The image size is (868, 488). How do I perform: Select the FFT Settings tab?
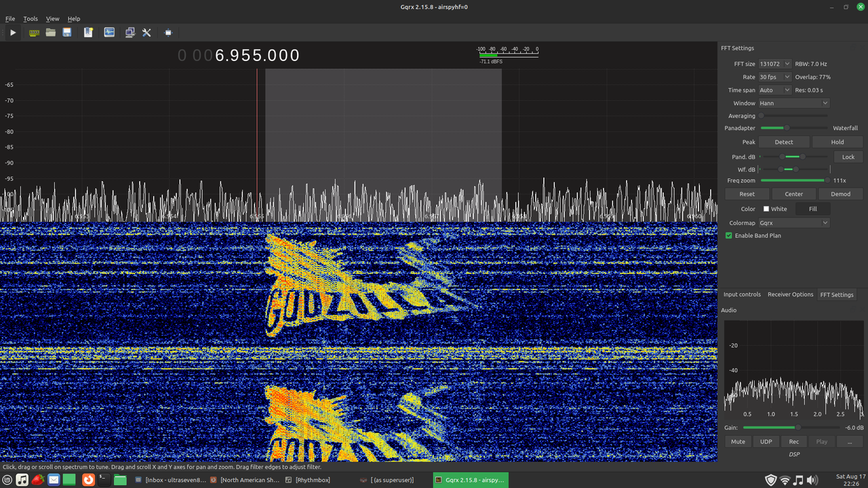click(837, 294)
